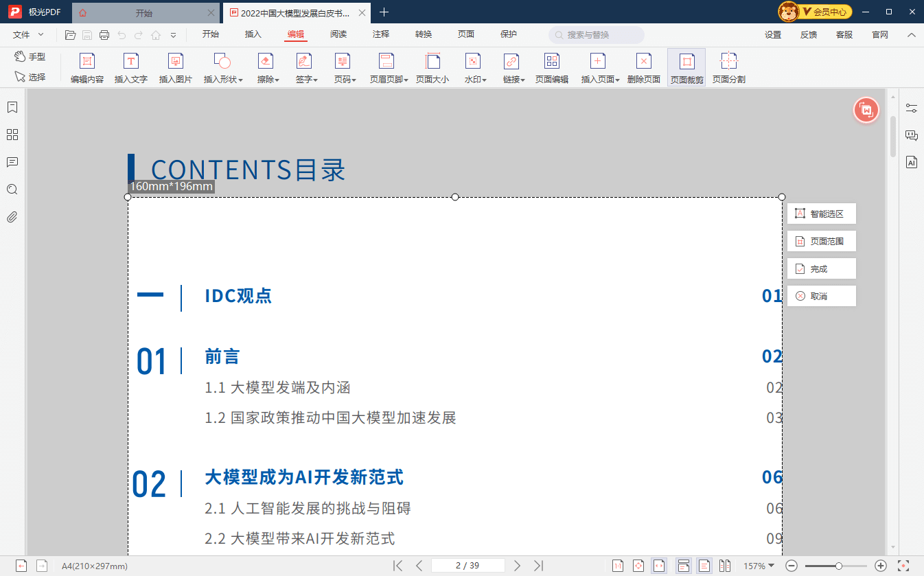Expand the Erase (擦除) dropdown
The height and width of the screenshot is (576, 924).
(x=277, y=80)
